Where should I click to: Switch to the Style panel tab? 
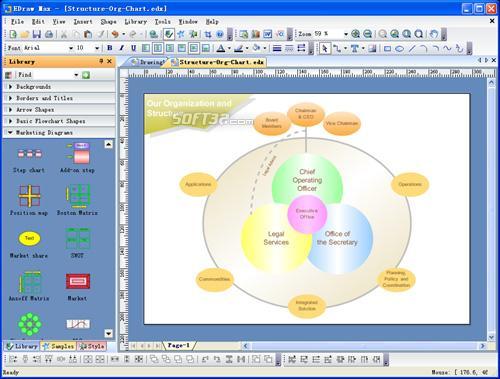(92, 346)
